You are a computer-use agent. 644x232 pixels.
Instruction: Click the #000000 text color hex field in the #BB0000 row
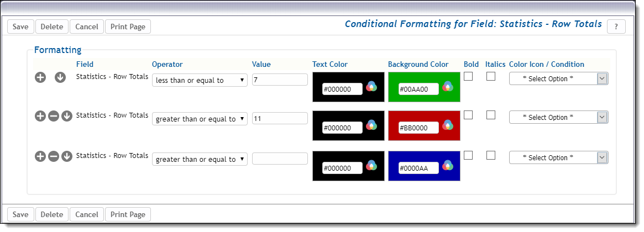(343, 128)
